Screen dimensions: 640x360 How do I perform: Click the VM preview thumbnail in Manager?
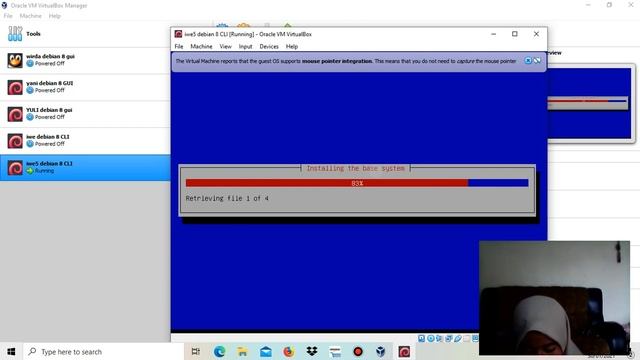(589, 103)
